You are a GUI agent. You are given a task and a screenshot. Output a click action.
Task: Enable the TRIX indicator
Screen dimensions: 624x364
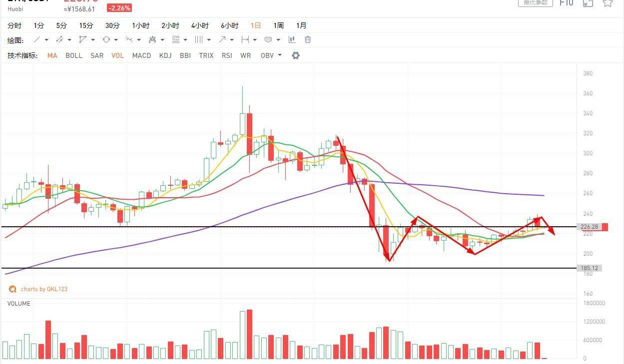206,55
